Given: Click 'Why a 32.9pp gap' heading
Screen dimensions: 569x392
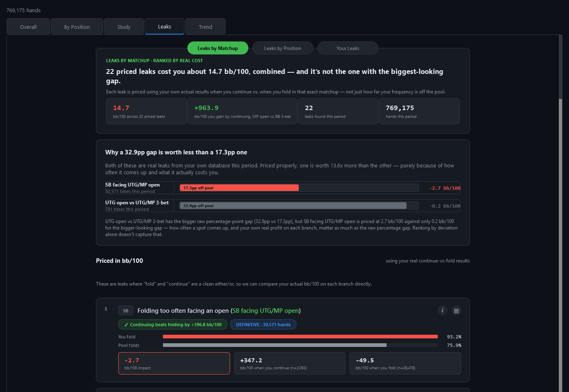Looking at the screenshot, I should coord(176,152).
